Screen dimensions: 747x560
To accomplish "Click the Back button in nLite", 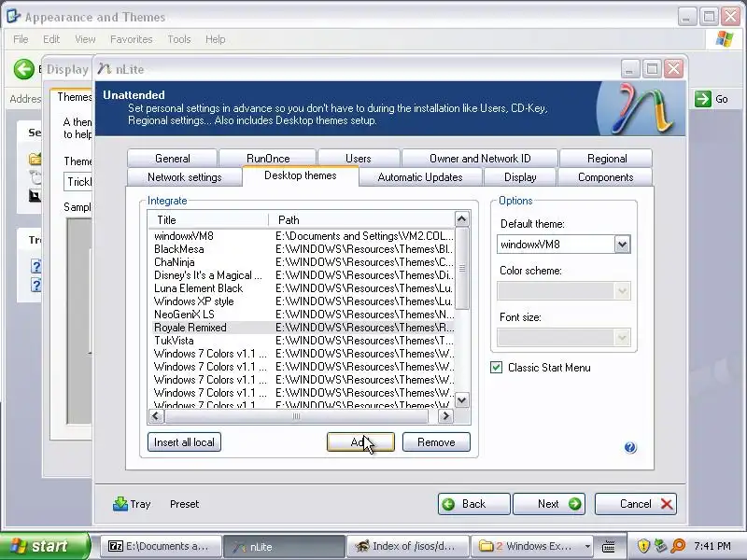I will 473,504.
